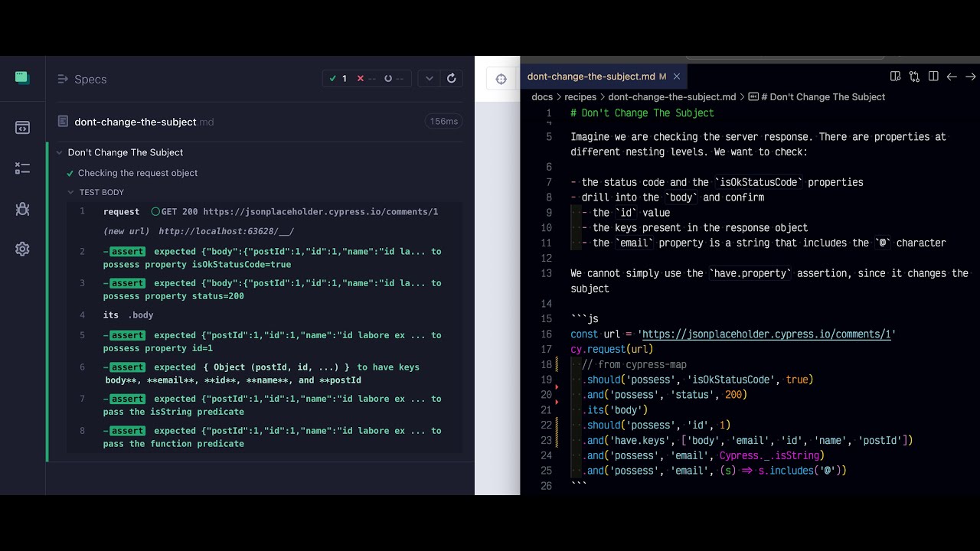Collapse the TEST BODY section

click(x=71, y=192)
